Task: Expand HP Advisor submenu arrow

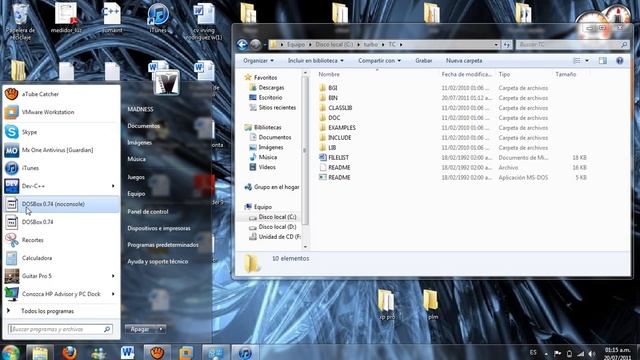Action: point(113,294)
